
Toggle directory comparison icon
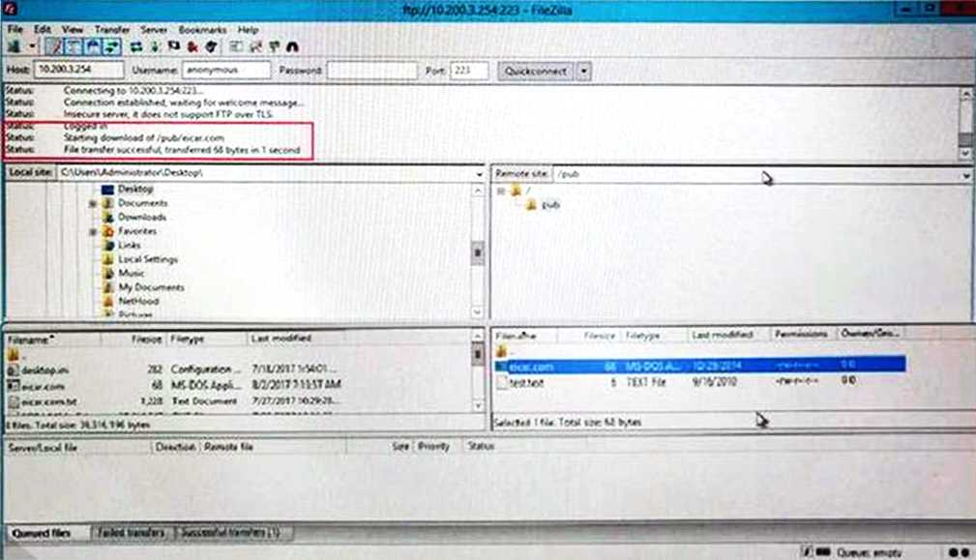click(x=255, y=46)
